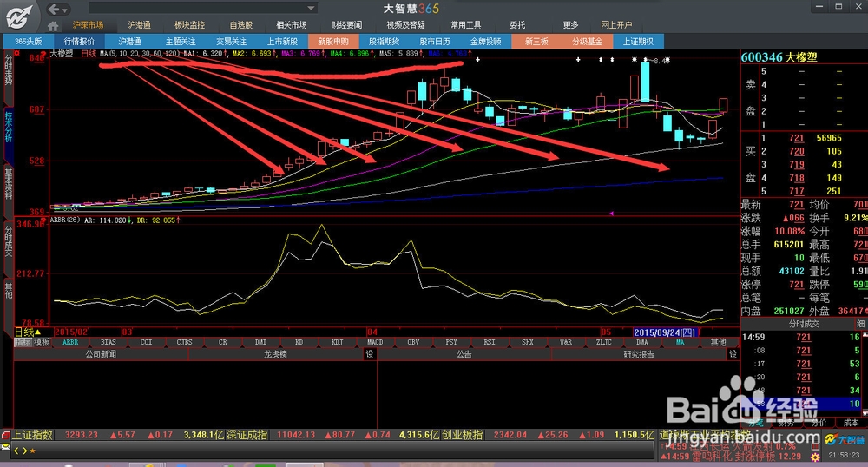Open the 常用工具 menu
The width and height of the screenshot is (868, 467).
click(x=465, y=25)
